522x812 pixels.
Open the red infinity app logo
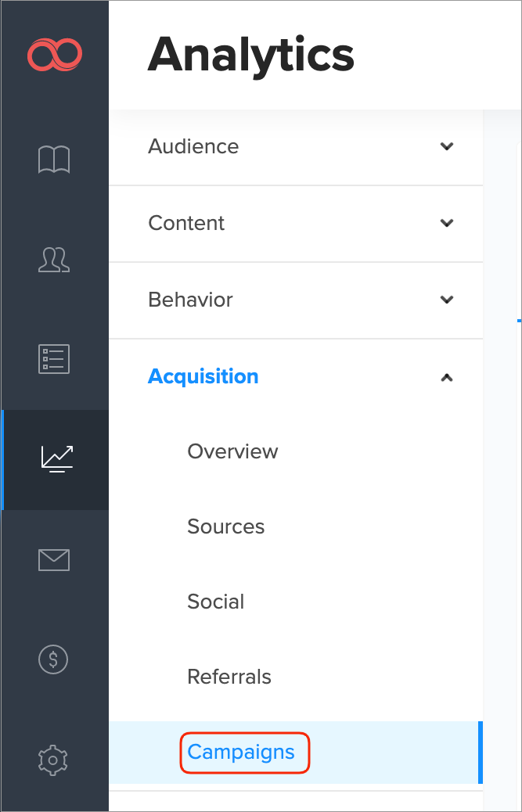[54, 55]
